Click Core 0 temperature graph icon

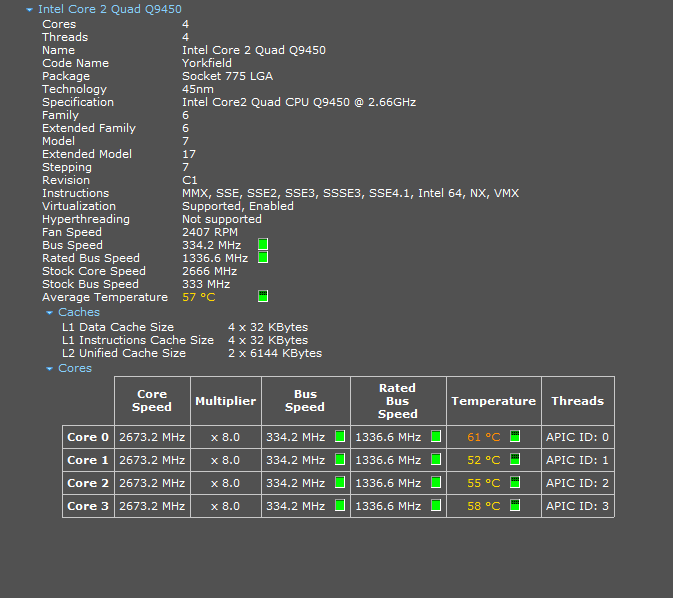[515, 436]
